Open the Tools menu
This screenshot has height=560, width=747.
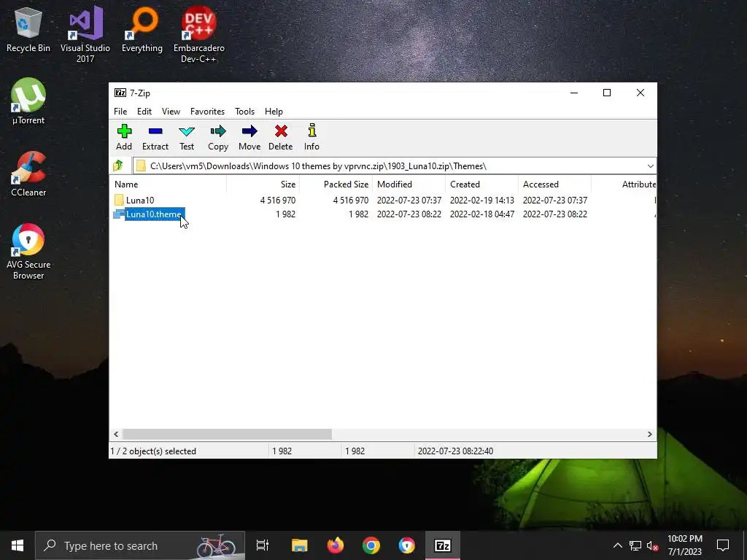tap(245, 112)
